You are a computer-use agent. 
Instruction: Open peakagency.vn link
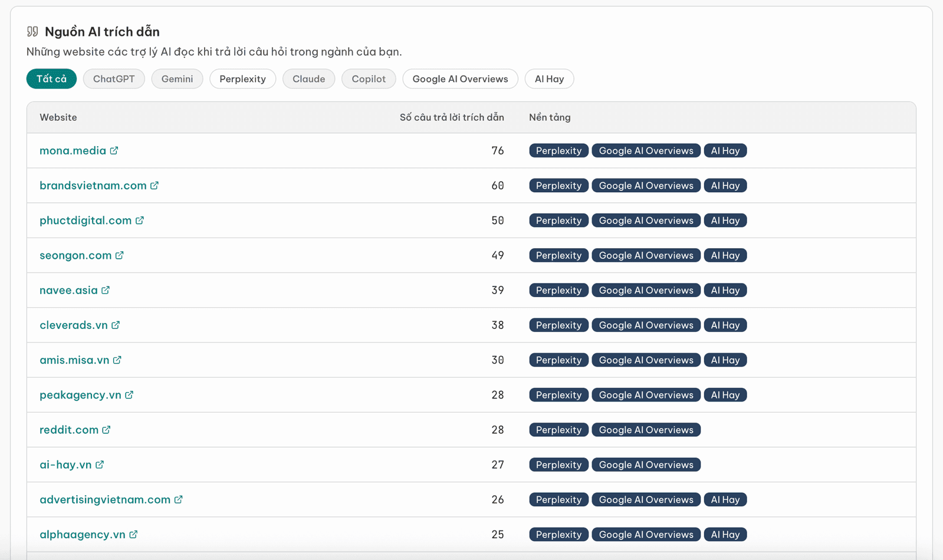click(80, 394)
